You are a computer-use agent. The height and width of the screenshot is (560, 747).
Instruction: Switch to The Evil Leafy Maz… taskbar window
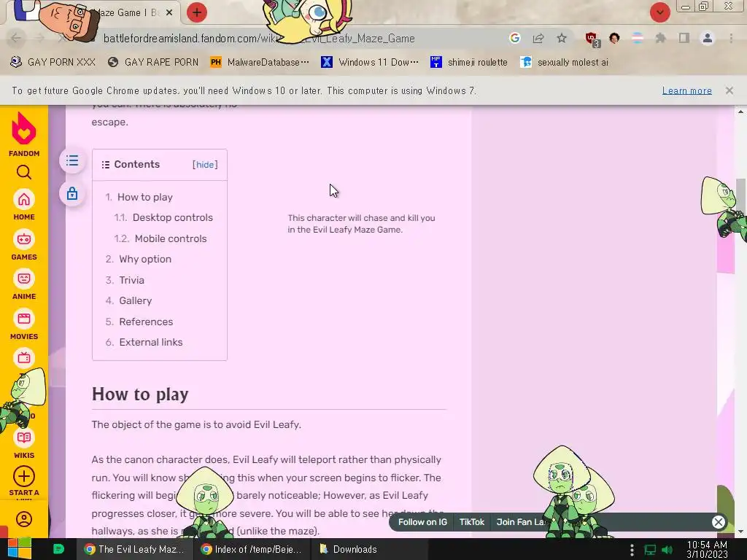(134, 549)
